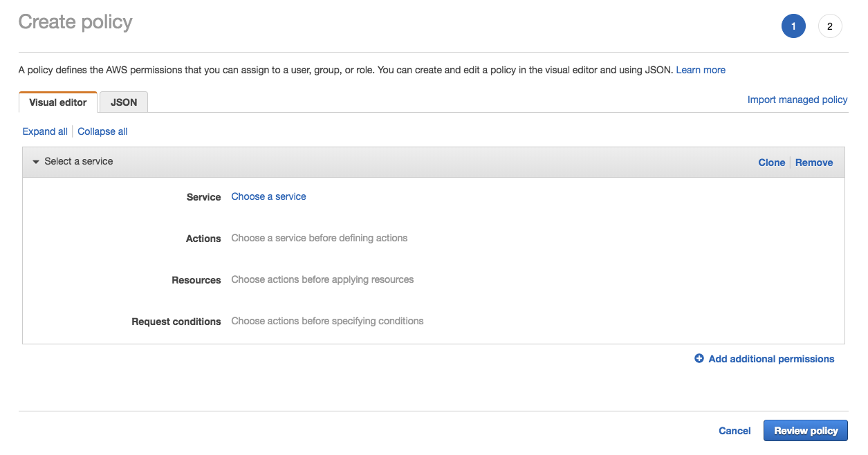The width and height of the screenshot is (868, 455).
Task: Click the Add additional permissions text
Action: coord(771,359)
